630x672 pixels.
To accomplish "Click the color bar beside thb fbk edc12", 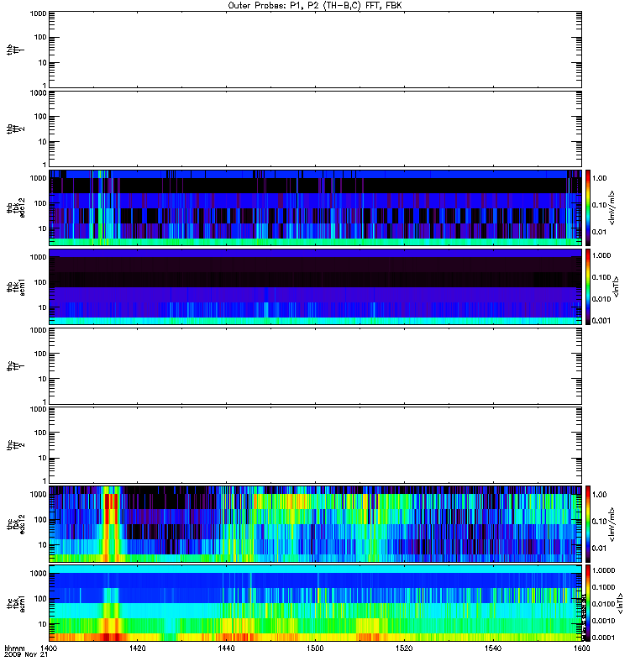I will pos(588,207).
